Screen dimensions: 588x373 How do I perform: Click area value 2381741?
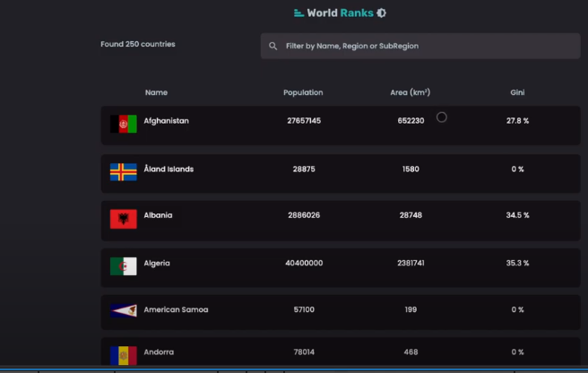pos(411,263)
